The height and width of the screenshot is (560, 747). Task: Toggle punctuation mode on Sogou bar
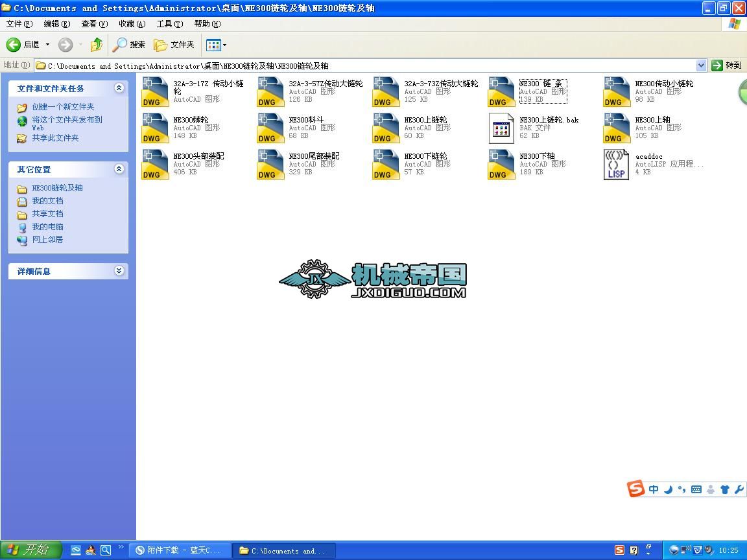coord(682,489)
